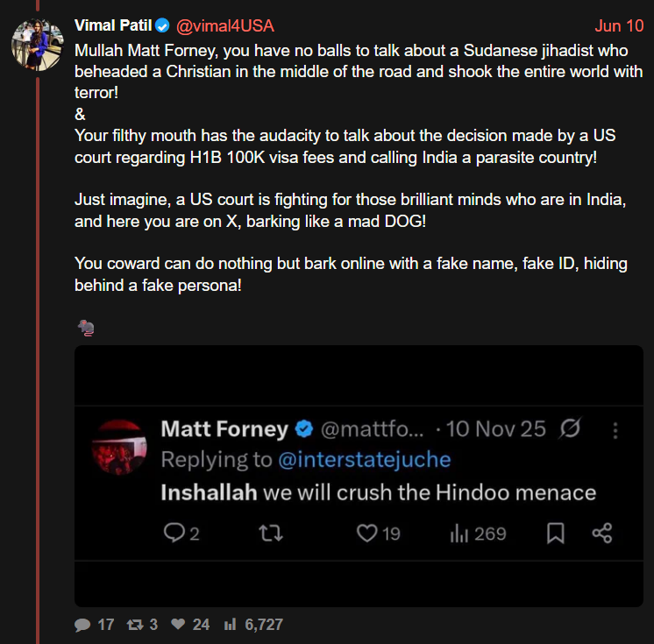Click the rat emoji below the tweet text
The width and height of the screenshot is (654, 644).
click(86, 328)
